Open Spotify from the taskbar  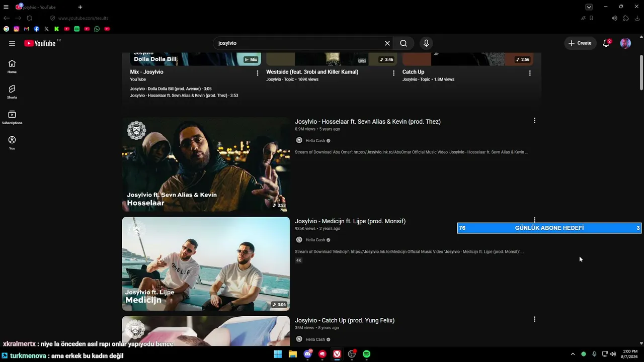point(367,354)
